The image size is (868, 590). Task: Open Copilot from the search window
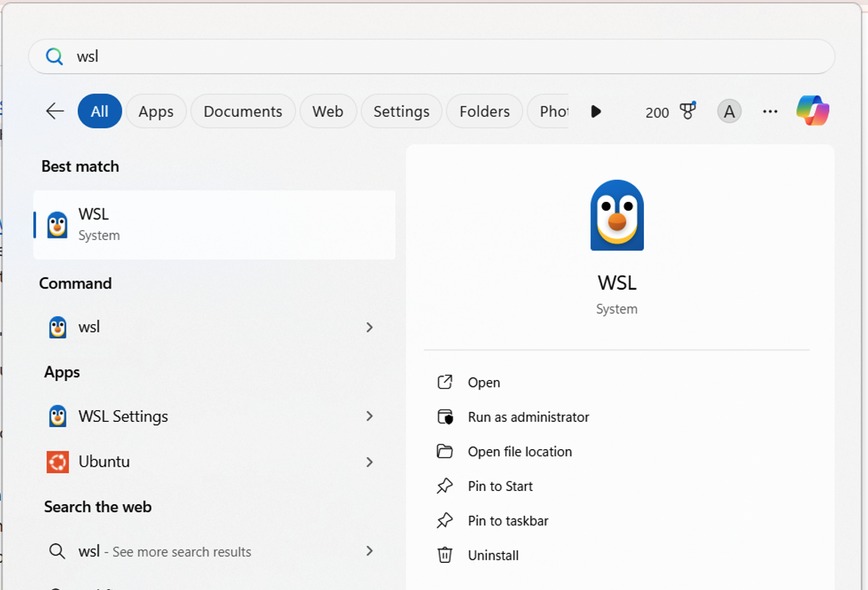click(x=810, y=111)
